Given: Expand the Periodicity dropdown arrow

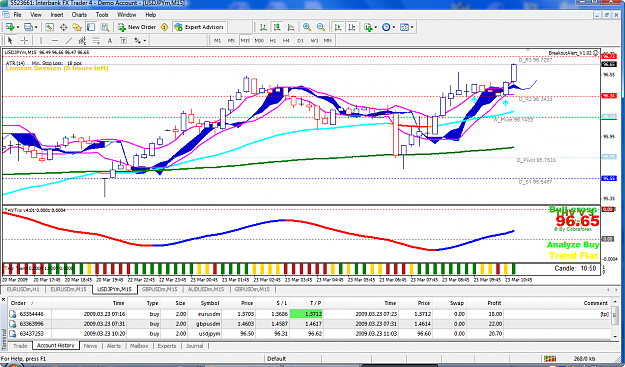Looking at the screenshot, I should click(x=393, y=27).
